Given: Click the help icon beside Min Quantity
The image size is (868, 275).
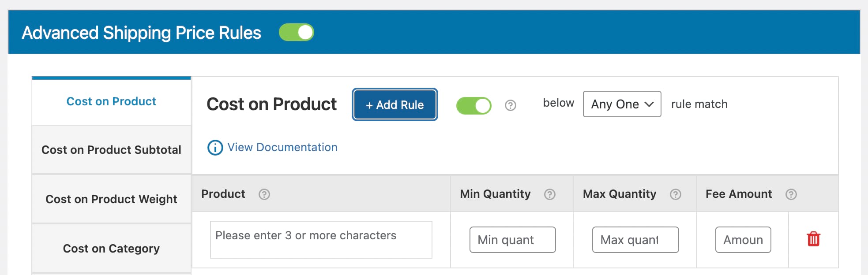Looking at the screenshot, I should coord(549,194).
